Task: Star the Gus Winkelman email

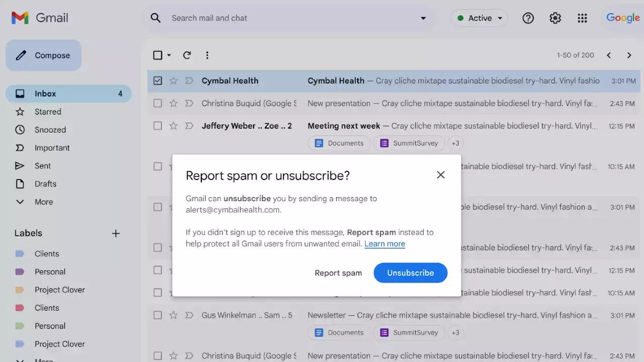Action: coord(174,315)
